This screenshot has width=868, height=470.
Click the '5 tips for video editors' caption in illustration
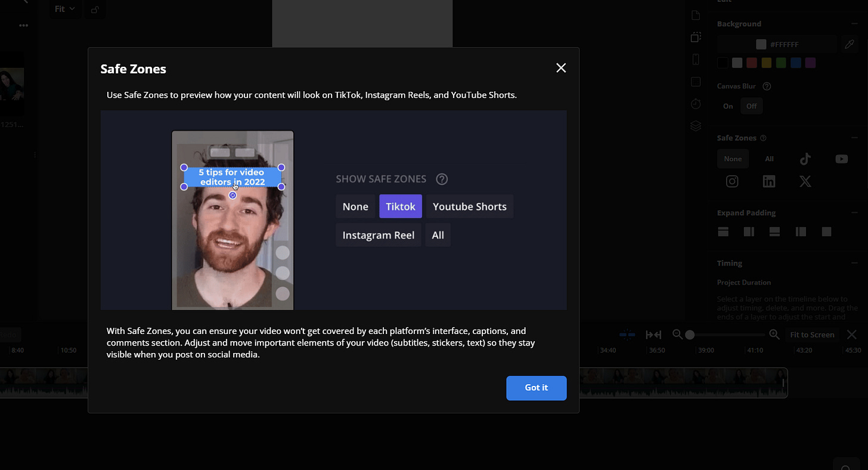point(232,177)
